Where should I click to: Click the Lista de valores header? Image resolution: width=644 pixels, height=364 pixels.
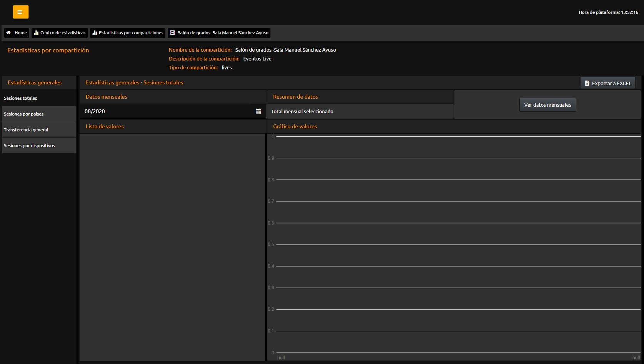173,126
